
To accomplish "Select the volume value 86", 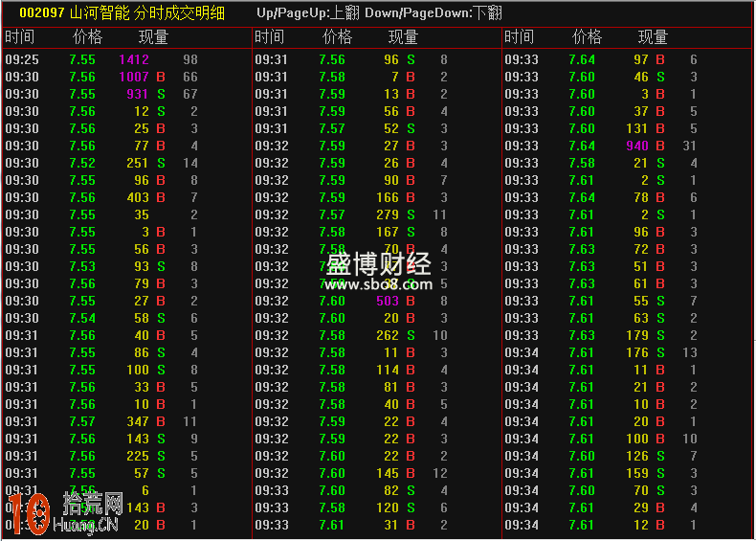I will (x=142, y=352).
